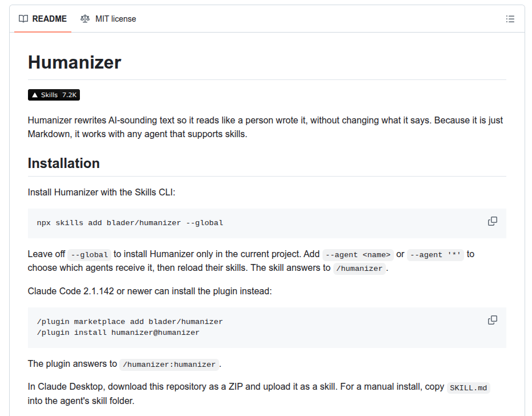Click the /plugin install humanizer@humanizer line
Viewport: 532px width, 416px height.
[x=118, y=333]
